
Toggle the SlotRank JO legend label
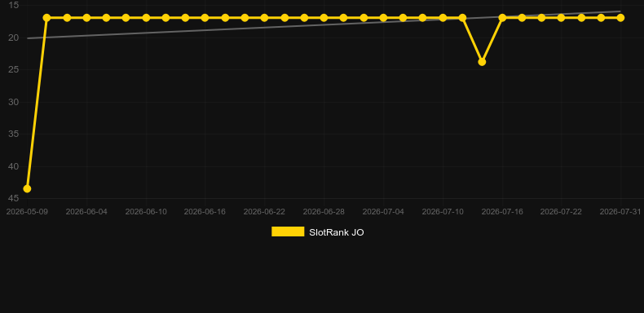(337, 232)
